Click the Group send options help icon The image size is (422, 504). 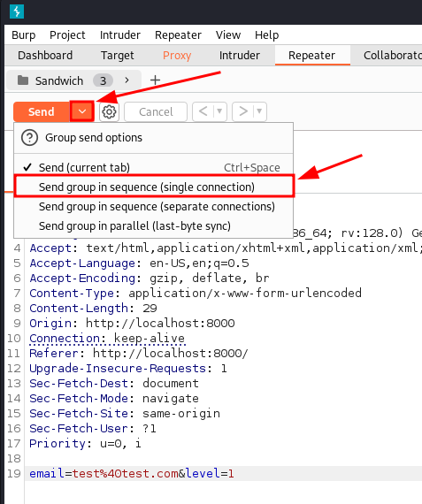click(x=29, y=138)
